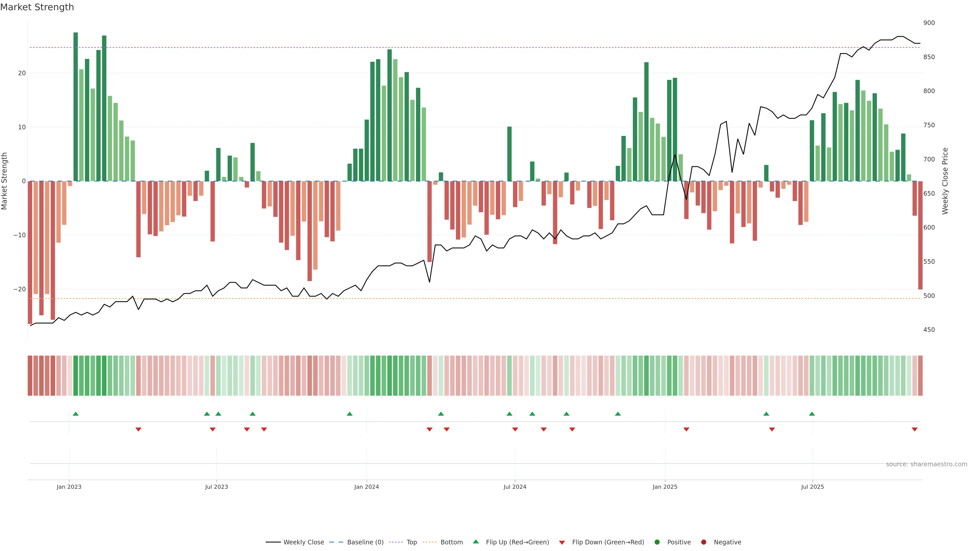This screenshot has width=980, height=551.
Task: Click the source: sharemaestro.com text
Action: click(x=926, y=464)
